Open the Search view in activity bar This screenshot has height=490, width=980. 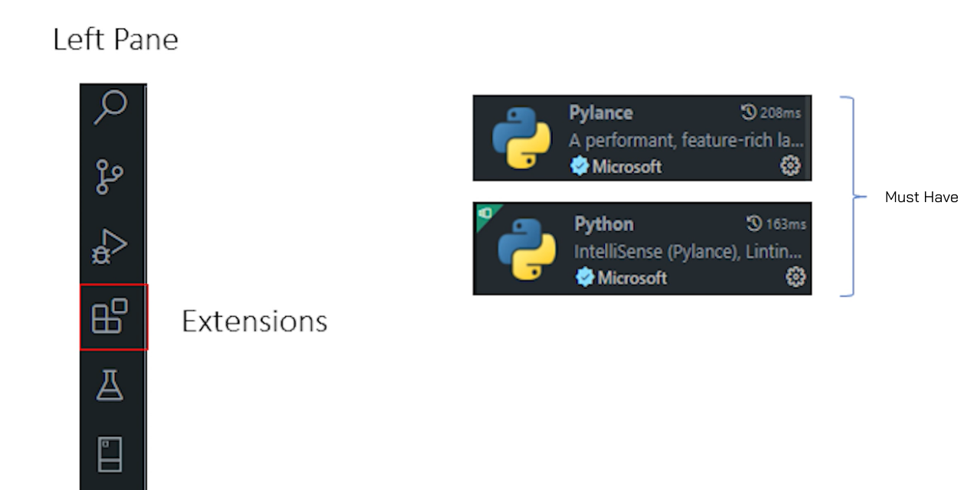(x=111, y=107)
